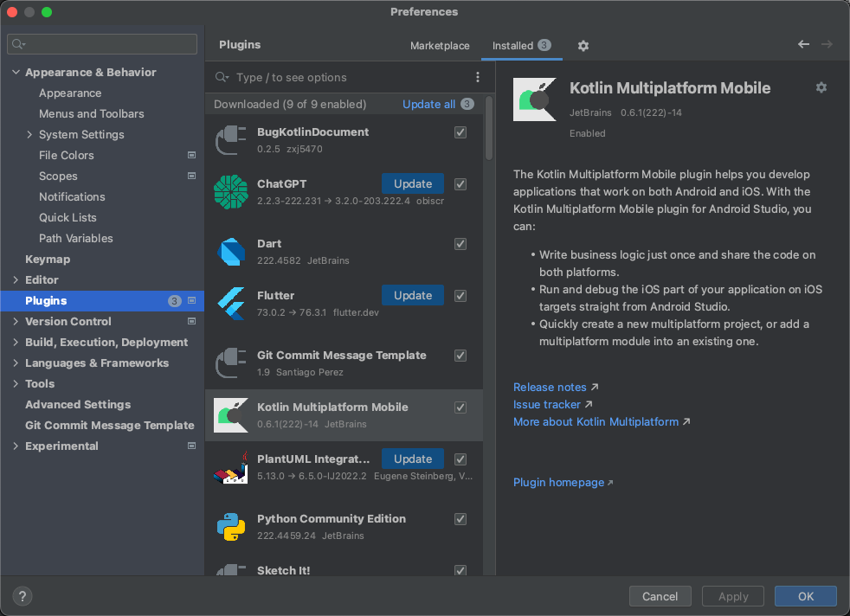Select Git Commit Message Template settings item

tap(110, 426)
